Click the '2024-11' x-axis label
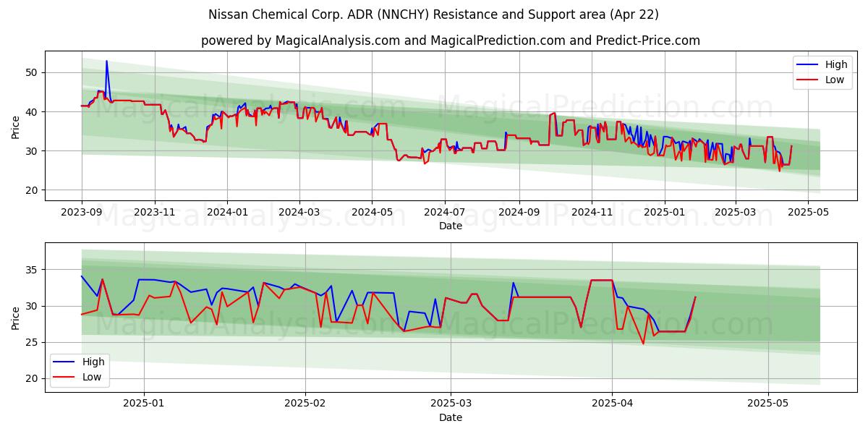 [x=591, y=213]
